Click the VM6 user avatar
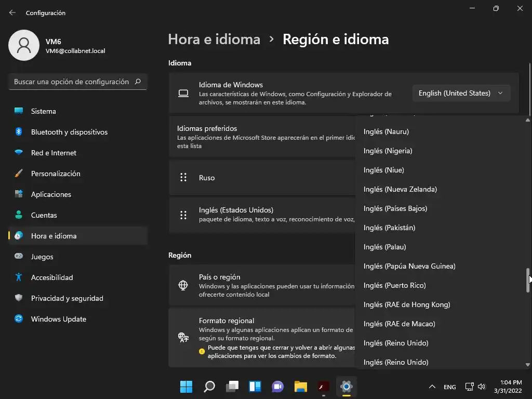 (x=24, y=45)
